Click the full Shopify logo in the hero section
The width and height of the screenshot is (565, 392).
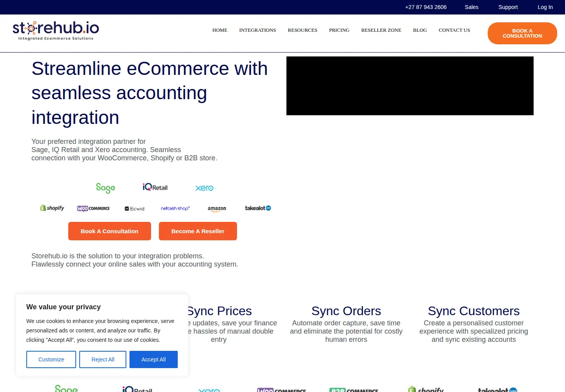click(52, 208)
